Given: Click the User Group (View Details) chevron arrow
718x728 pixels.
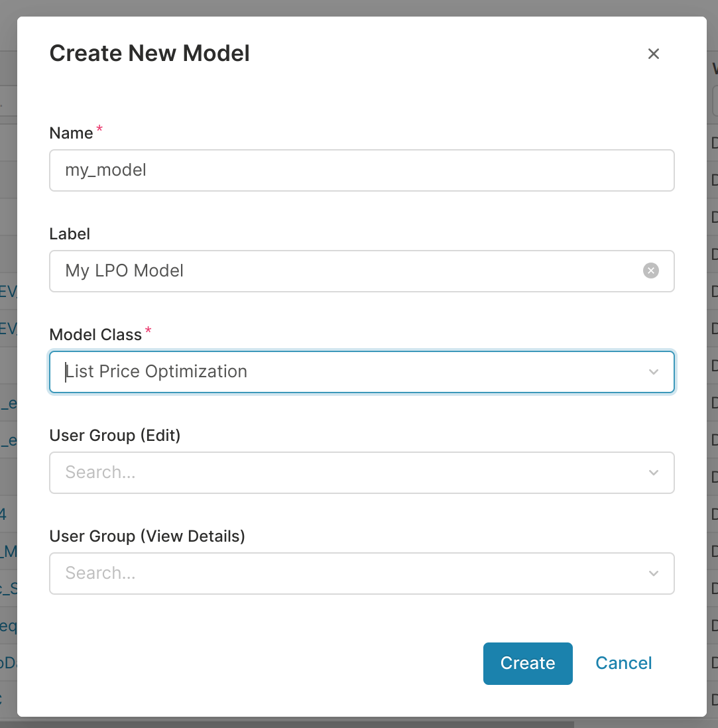Looking at the screenshot, I should (x=653, y=574).
